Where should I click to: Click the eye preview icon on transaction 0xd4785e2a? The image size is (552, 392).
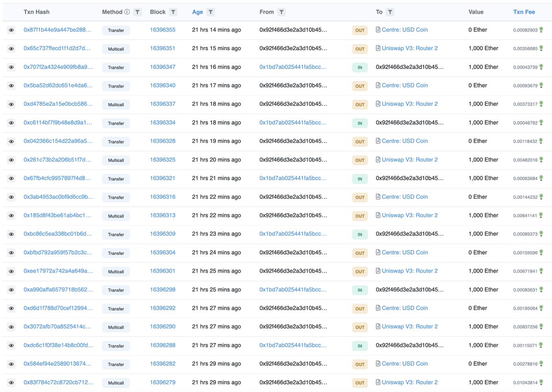[11, 104]
